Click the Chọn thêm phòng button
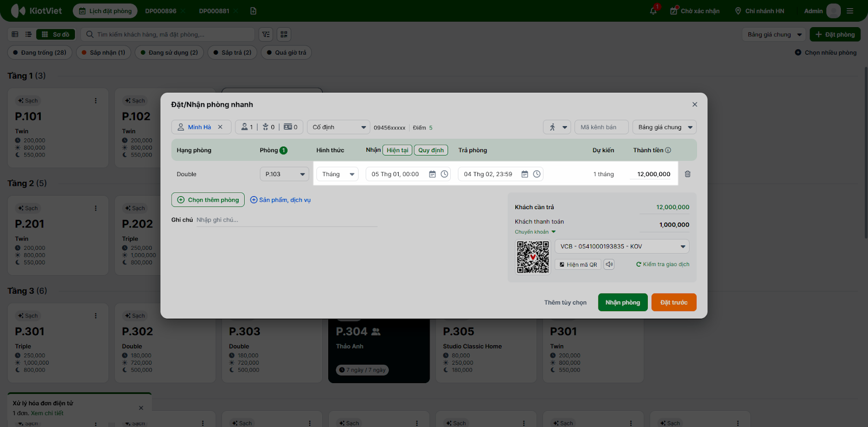Image resolution: width=868 pixels, height=427 pixels. click(208, 200)
